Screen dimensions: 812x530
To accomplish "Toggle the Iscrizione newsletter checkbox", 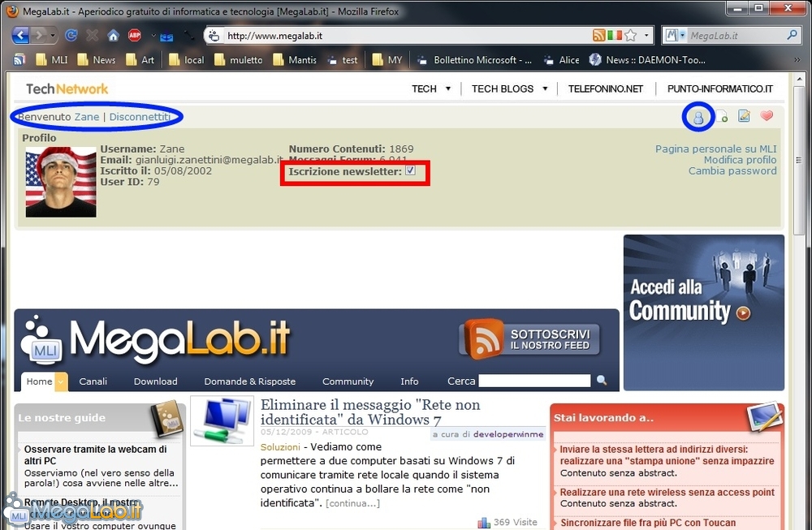I will (410, 170).
